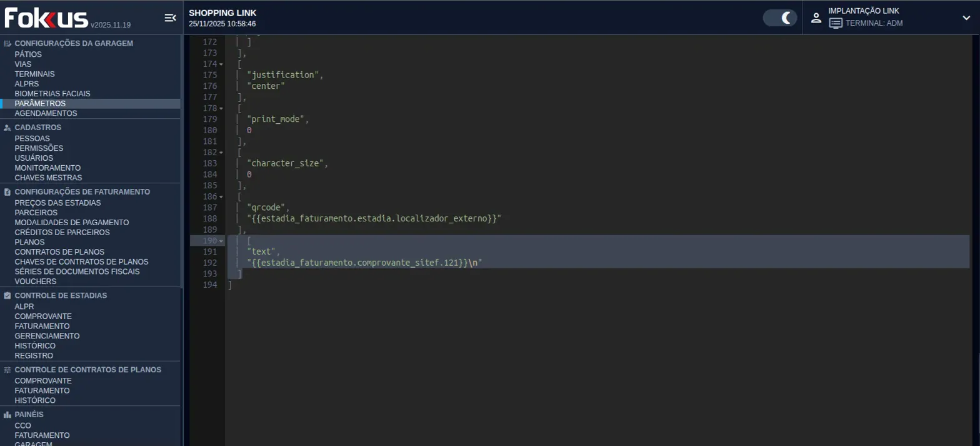Viewport: 980px width, 446px height.
Task: Collapse the sidebar with hamburger menu icon
Action: click(x=170, y=18)
